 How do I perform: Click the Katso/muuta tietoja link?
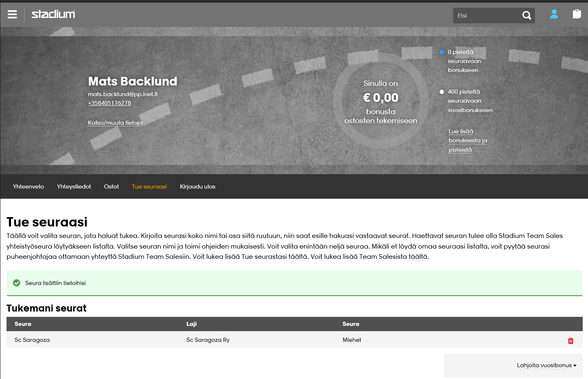pyautogui.click(x=115, y=123)
